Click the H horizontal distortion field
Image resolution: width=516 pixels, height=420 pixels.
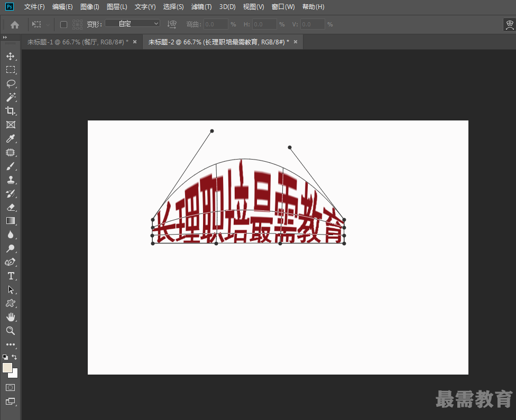[x=264, y=24]
